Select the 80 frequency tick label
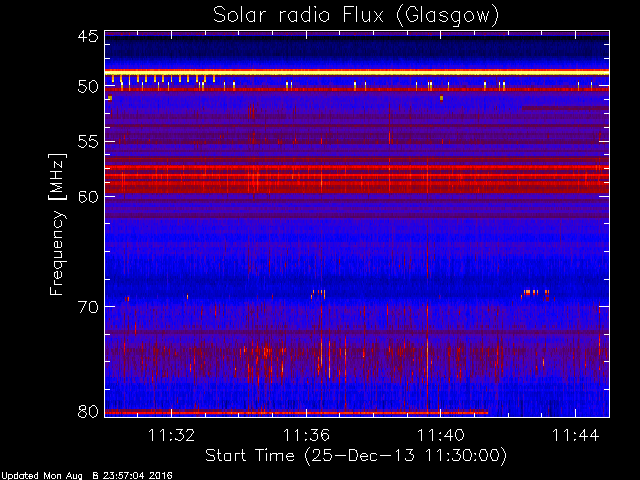 (88, 411)
